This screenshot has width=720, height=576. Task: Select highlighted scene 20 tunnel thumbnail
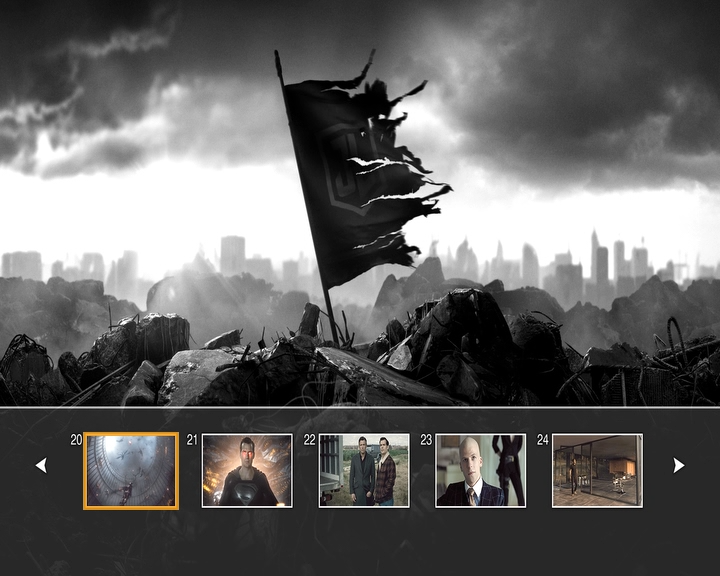click(x=131, y=471)
